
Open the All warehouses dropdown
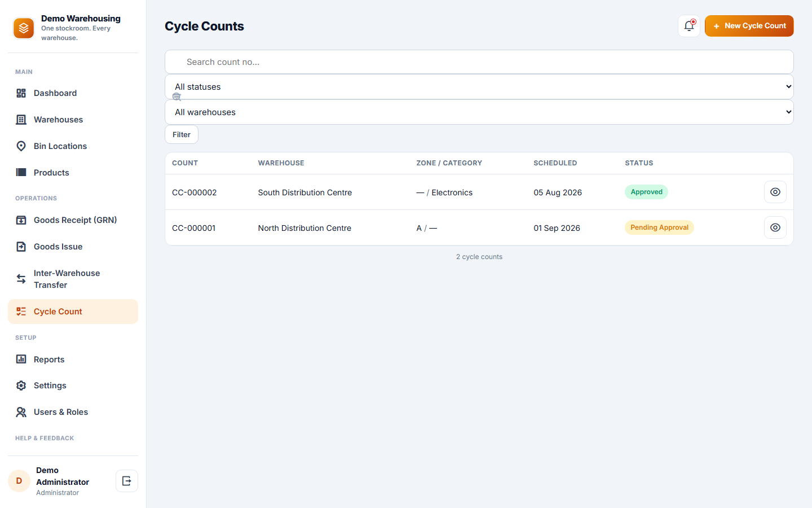coord(479,112)
